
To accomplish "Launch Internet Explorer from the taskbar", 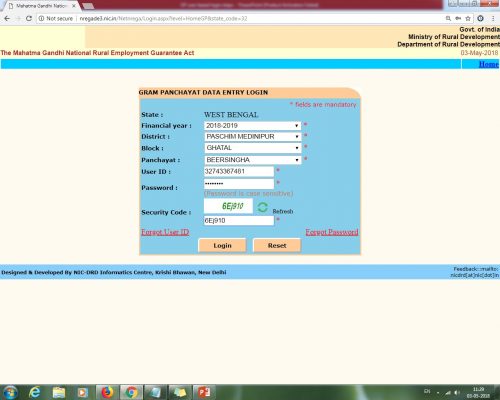I will [x=34, y=392].
